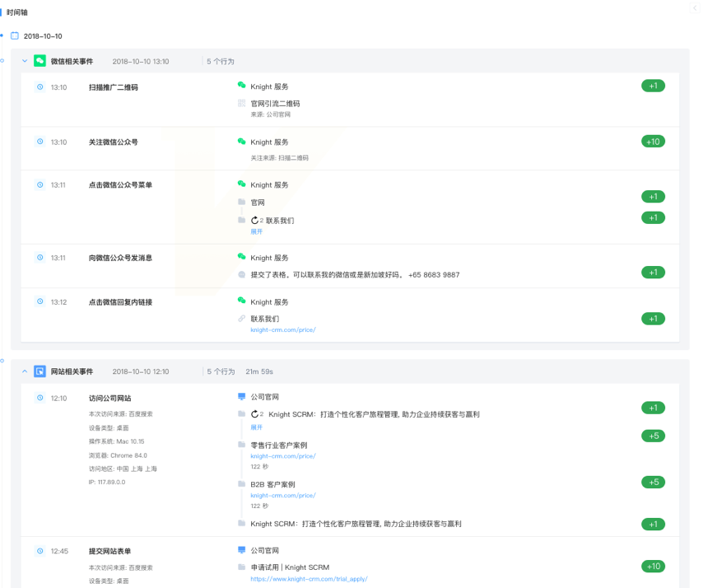Click the link icon beside 联系我们 reply link

[242, 319]
